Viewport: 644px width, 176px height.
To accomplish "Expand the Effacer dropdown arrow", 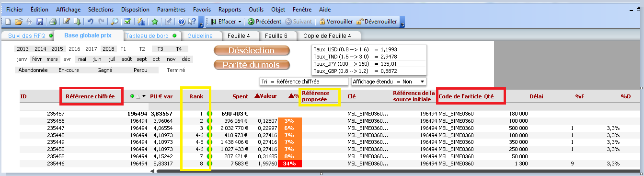I will point(240,22).
